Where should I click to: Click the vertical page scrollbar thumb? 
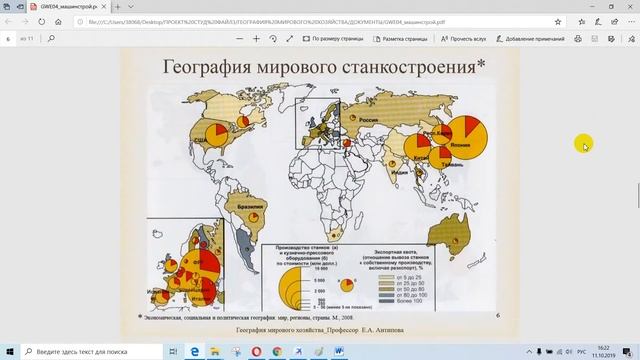point(638,196)
